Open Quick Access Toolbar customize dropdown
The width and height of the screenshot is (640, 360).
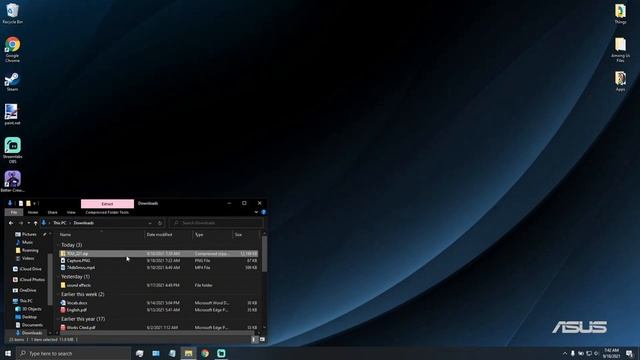(x=35, y=203)
